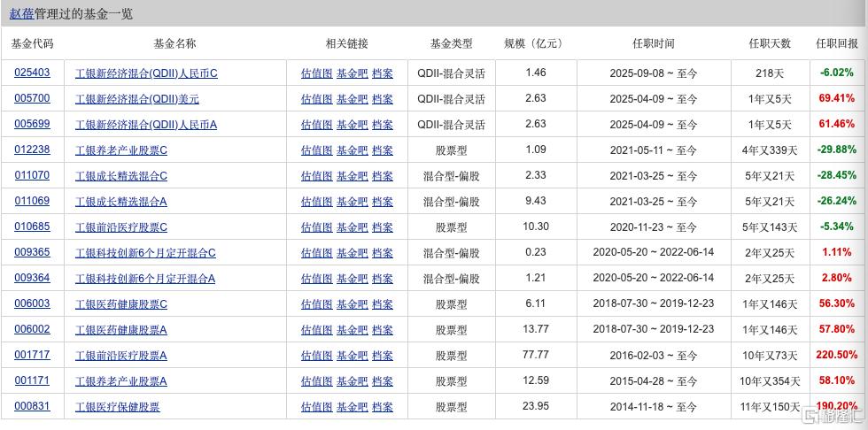Open fund code 006003 link
The image size is (868, 430).
click(32, 303)
